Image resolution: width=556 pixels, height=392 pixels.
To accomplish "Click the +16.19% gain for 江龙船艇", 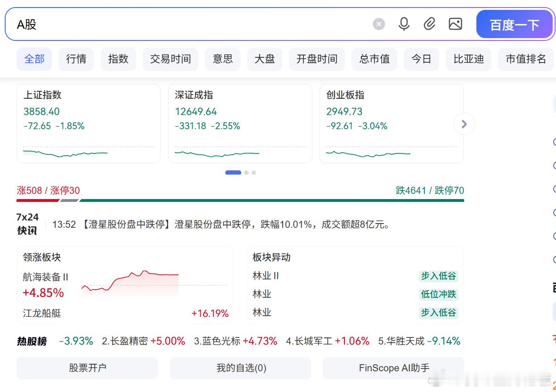I will pos(210,313).
